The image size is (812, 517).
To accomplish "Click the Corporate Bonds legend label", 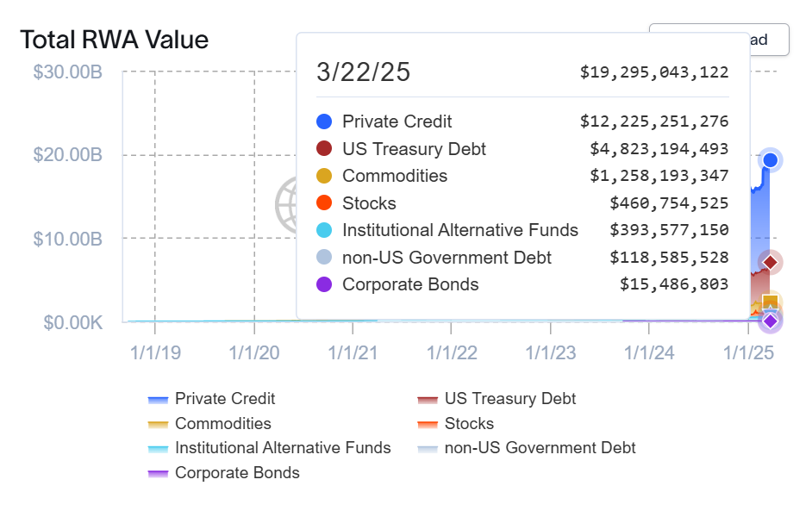I will click(x=237, y=473).
